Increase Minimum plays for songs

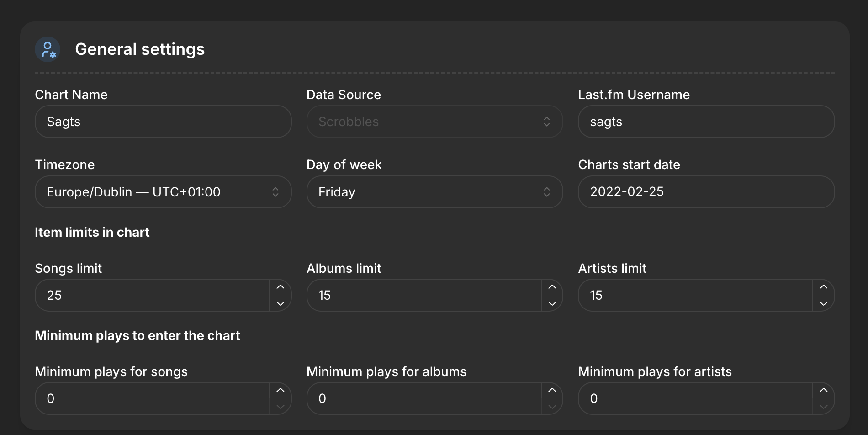pos(281,390)
